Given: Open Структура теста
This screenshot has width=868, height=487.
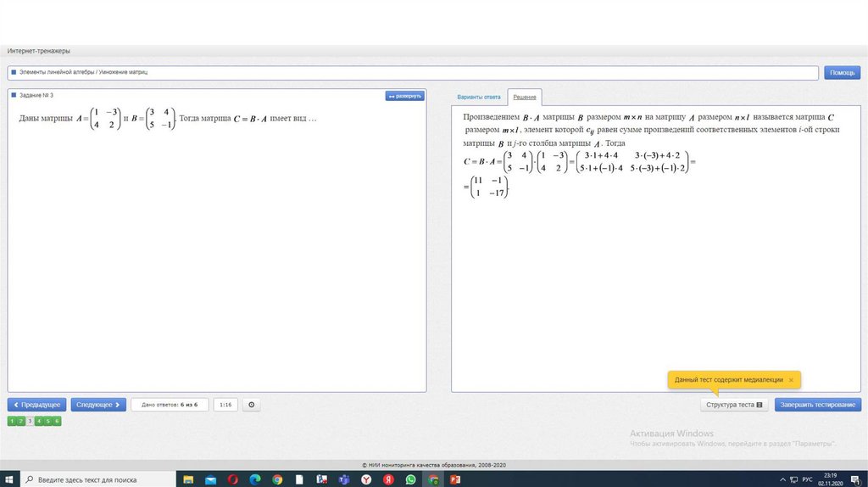Looking at the screenshot, I should click(734, 405).
